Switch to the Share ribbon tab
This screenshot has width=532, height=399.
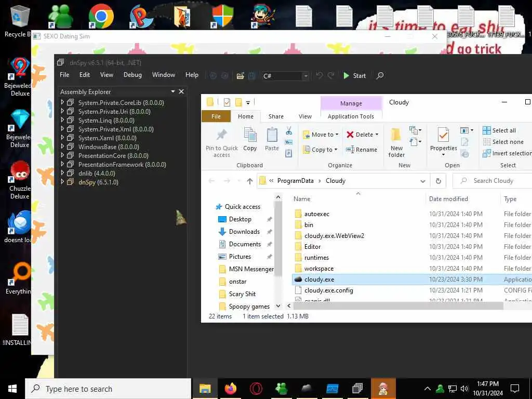(276, 116)
